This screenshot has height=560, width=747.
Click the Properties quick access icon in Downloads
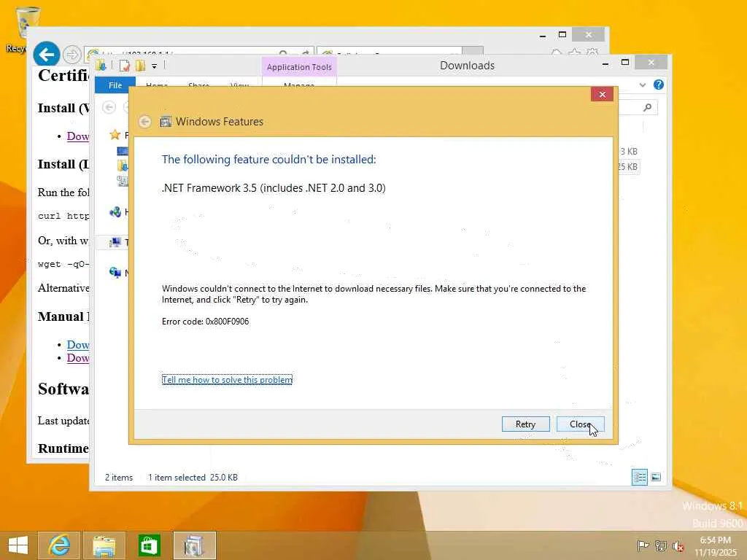pyautogui.click(x=124, y=66)
